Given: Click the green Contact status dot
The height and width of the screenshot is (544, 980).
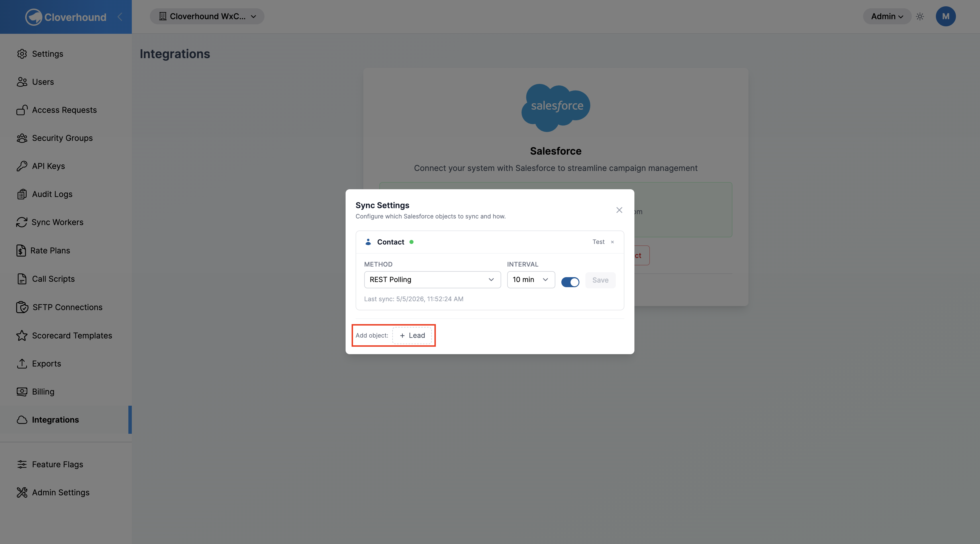Looking at the screenshot, I should [411, 242].
